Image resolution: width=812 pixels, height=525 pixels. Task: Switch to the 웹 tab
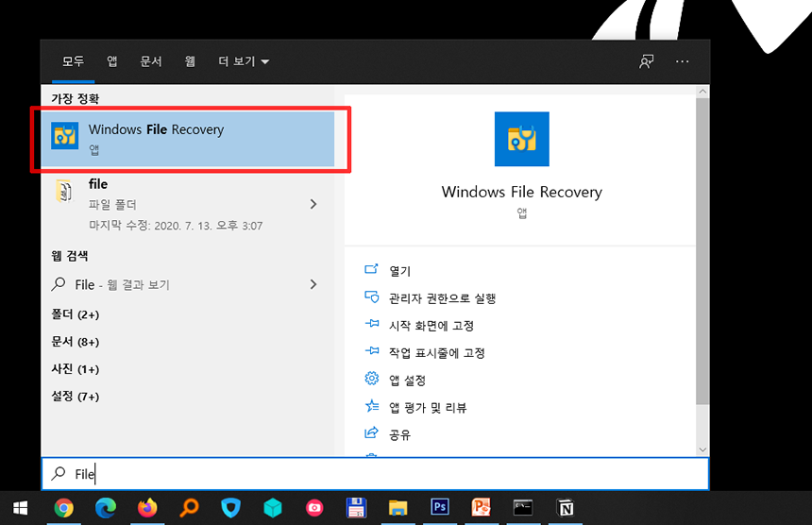190,61
